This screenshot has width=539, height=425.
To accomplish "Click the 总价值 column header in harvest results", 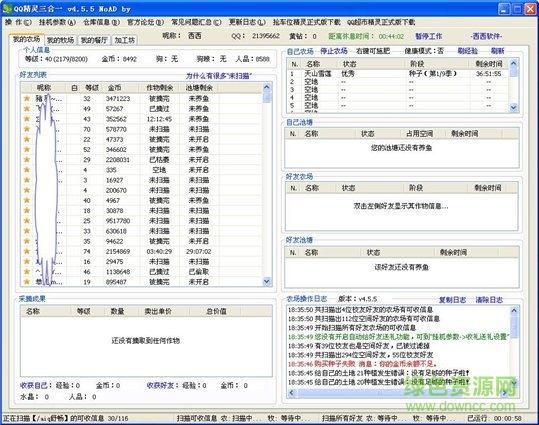I will 216,312.
